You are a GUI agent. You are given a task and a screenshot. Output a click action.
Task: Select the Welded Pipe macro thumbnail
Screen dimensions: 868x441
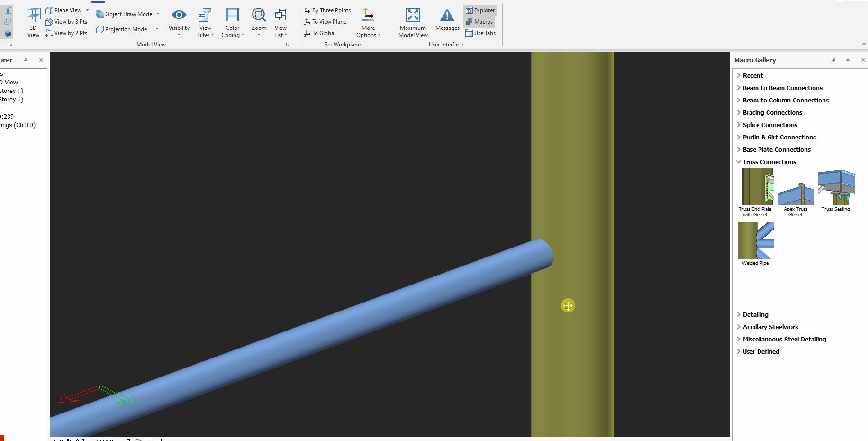point(756,241)
